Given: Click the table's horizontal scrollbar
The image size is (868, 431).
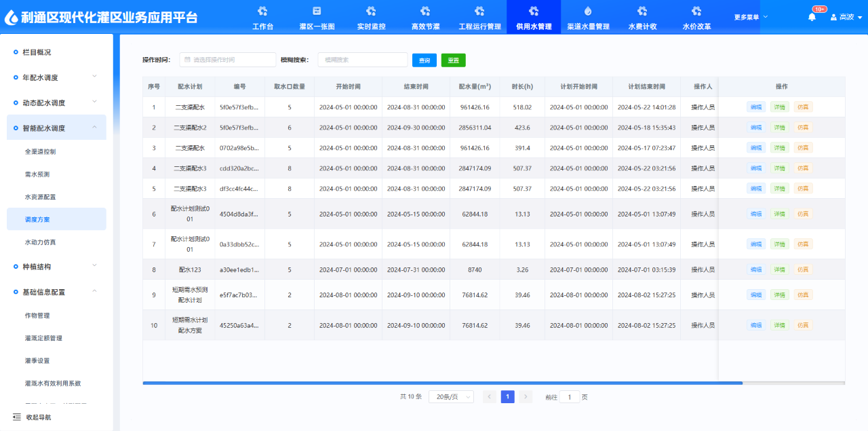Looking at the screenshot, I should [x=442, y=383].
